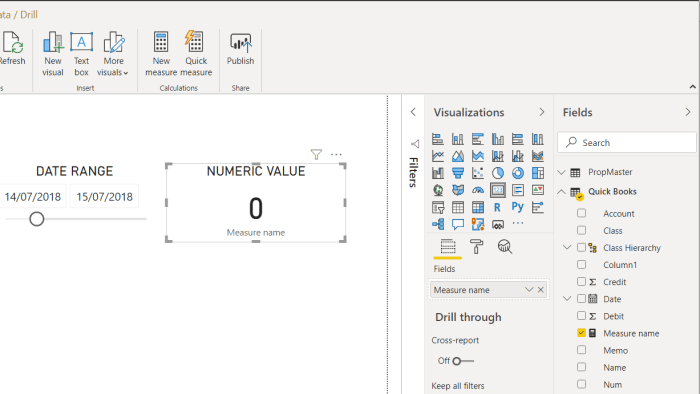Expand the Filters pane
This screenshot has height=394, width=700.
[413, 112]
